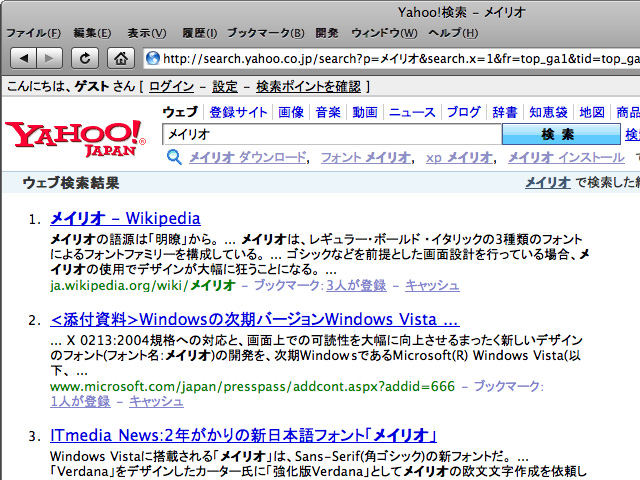Screen dimensions: 640x480
Task: Click the search box containing メイリオ
Action: 330,134
